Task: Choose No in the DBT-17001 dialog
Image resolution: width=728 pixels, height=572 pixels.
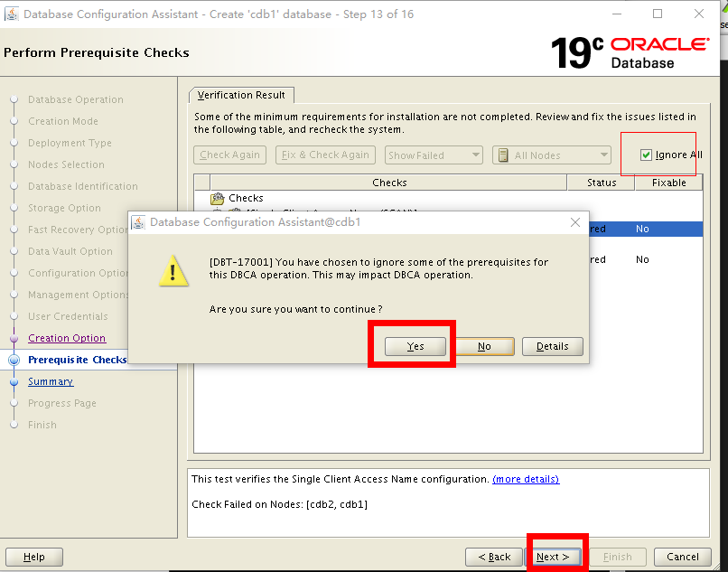Action: point(484,346)
